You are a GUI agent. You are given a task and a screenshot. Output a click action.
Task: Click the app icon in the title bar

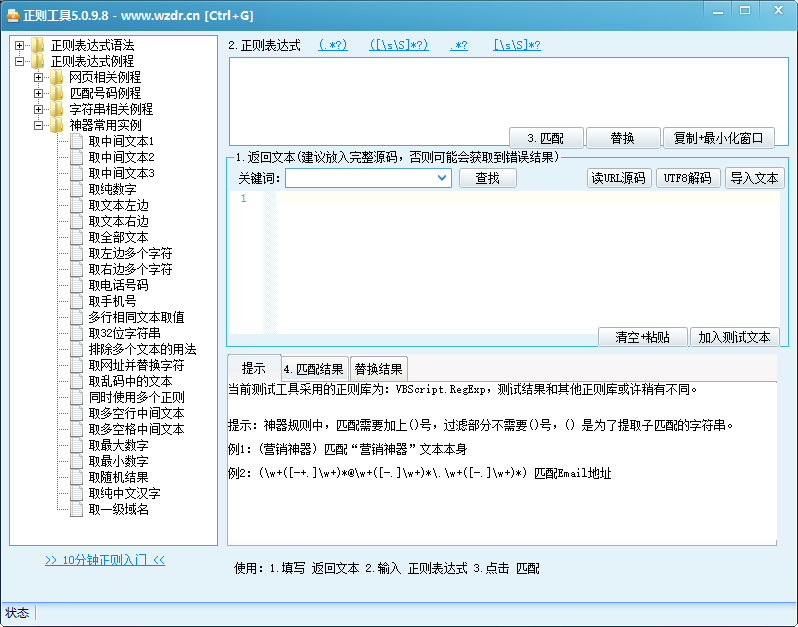[13, 15]
